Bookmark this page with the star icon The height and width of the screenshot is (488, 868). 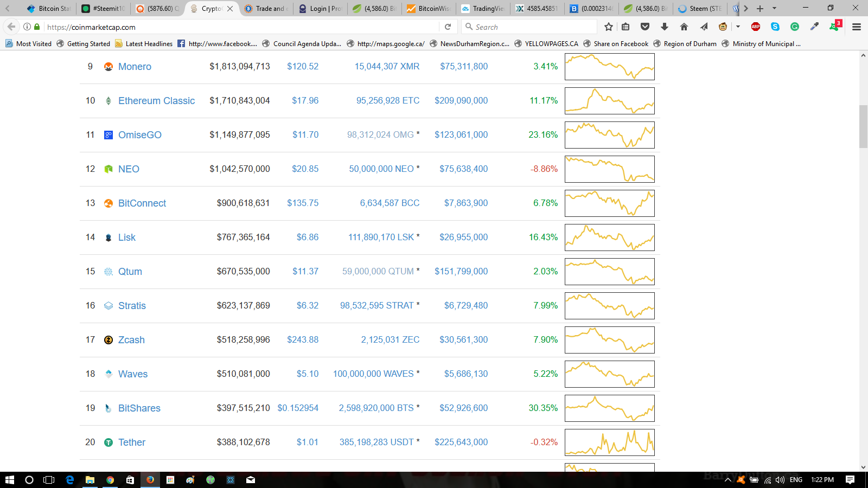[609, 27]
